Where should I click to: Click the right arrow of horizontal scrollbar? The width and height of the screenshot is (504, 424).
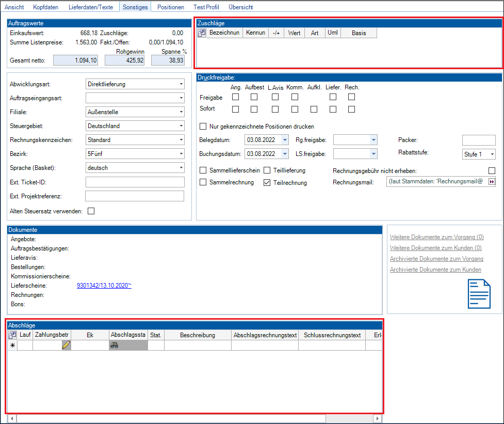(378, 418)
